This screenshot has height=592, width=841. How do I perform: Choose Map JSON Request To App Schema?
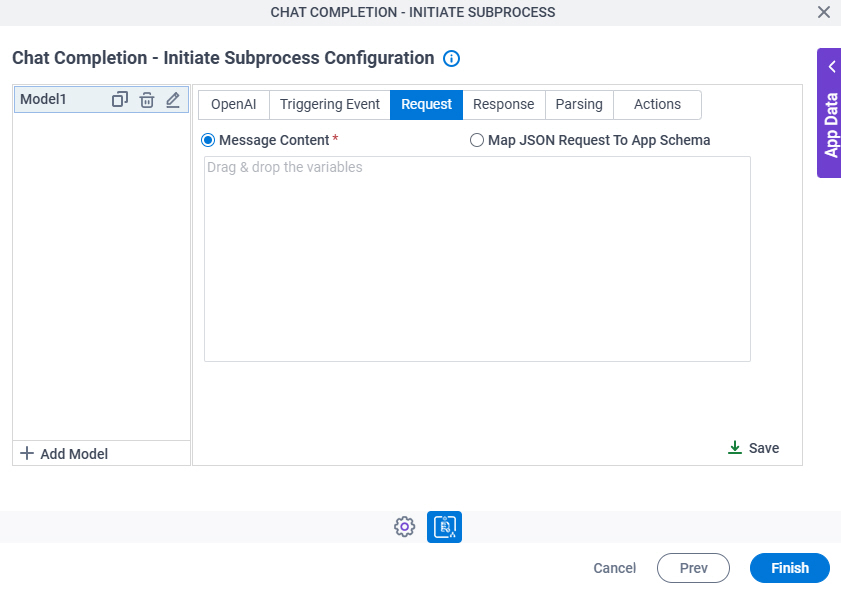point(476,140)
